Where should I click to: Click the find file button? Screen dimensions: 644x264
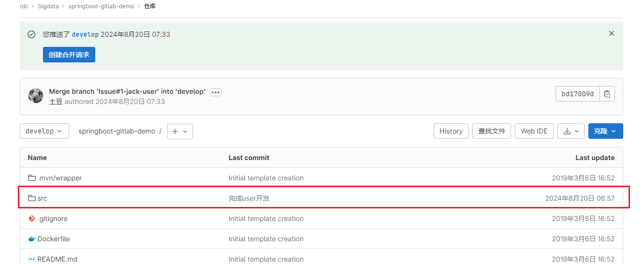(491, 131)
